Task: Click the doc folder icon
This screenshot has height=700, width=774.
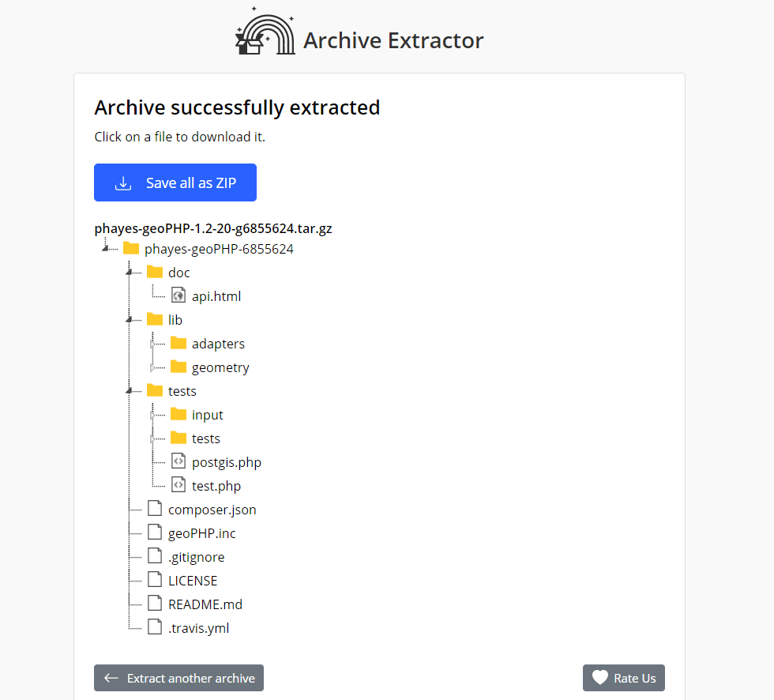Action: 155,273
